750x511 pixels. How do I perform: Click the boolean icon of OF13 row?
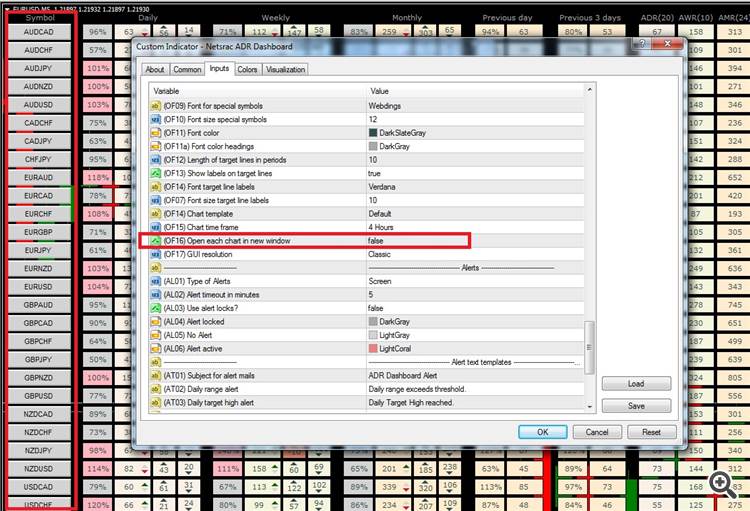click(x=155, y=173)
